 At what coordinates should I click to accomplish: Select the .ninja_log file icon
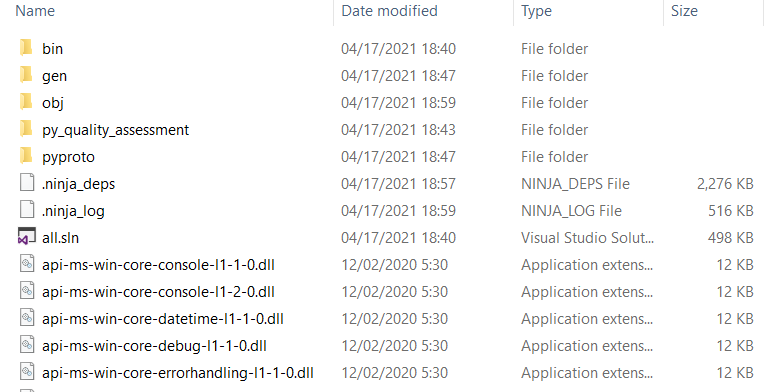pyautogui.click(x=27, y=209)
